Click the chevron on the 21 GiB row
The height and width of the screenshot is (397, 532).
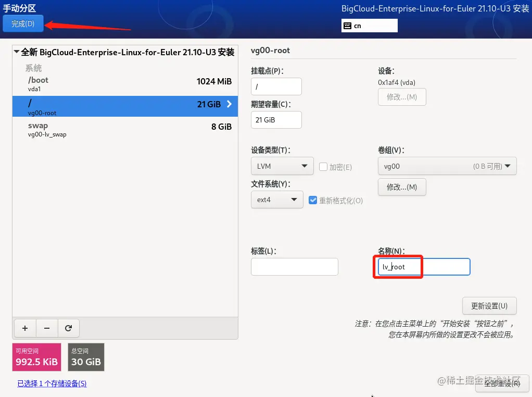pyautogui.click(x=230, y=104)
